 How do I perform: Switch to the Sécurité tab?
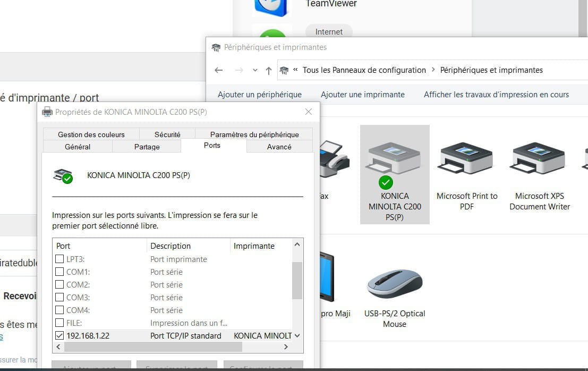[x=167, y=134]
